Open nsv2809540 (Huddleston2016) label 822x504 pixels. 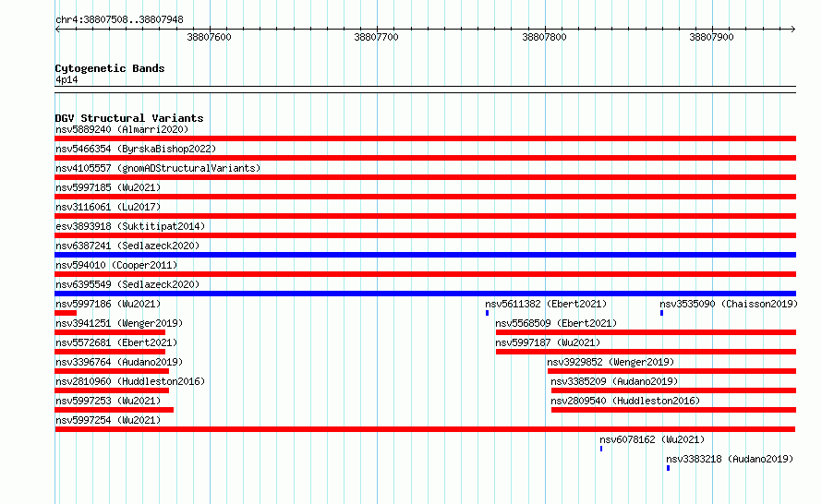point(625,401)
